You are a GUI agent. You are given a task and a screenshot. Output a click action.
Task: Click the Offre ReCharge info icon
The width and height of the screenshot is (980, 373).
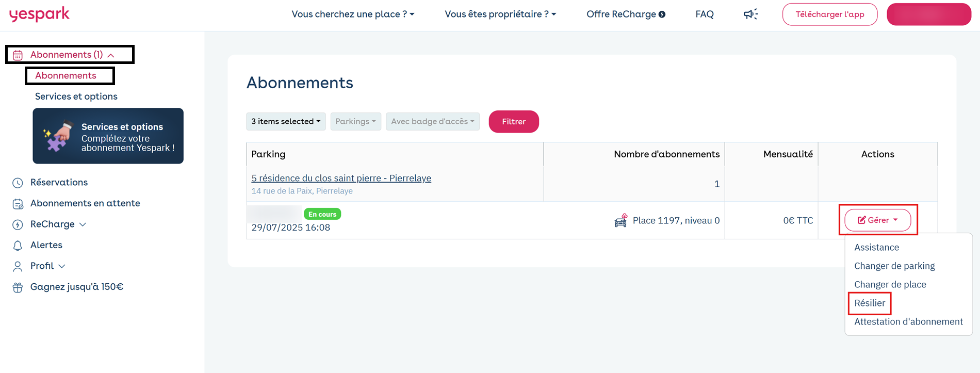point(662,14)
